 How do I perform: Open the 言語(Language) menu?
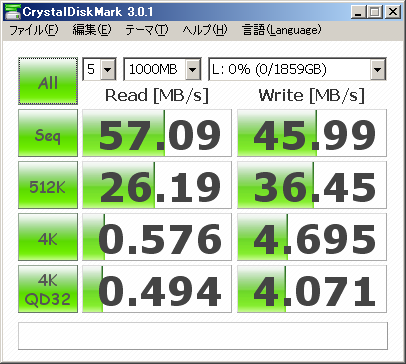pyautogui.click(x=282, y=30)
